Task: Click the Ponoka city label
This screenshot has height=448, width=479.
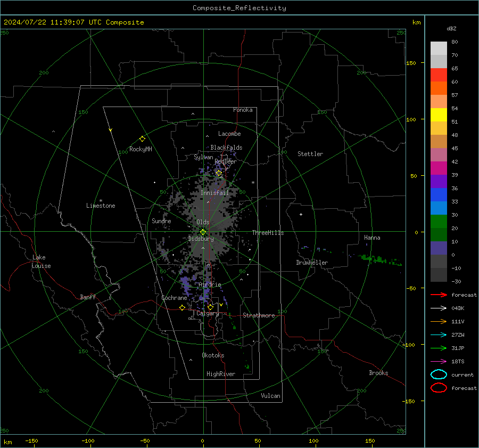Action: click(x=243, y=110)
